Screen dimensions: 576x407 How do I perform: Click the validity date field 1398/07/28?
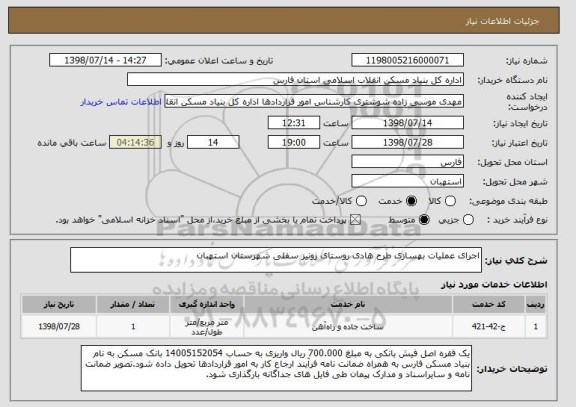coord(407,143)
